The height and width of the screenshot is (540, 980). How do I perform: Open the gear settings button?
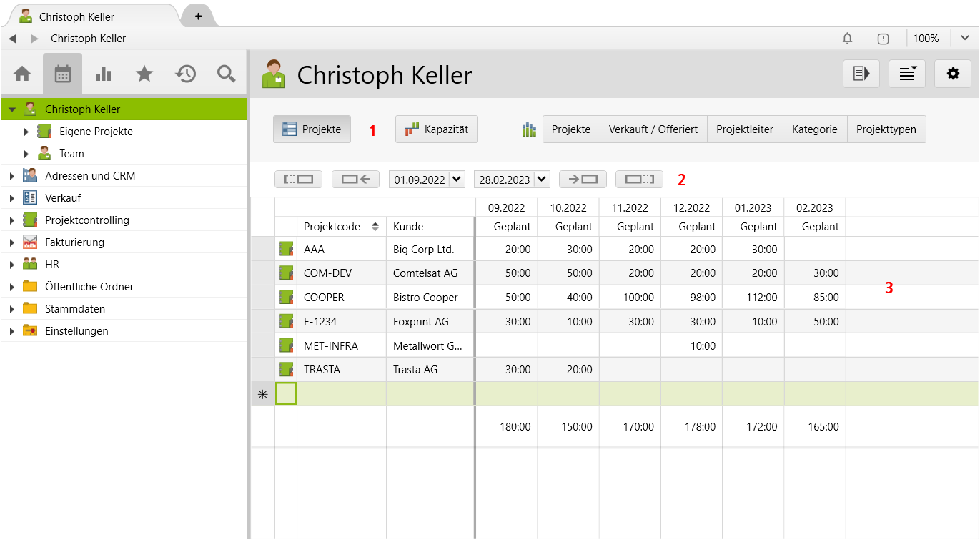pos(952,74)
